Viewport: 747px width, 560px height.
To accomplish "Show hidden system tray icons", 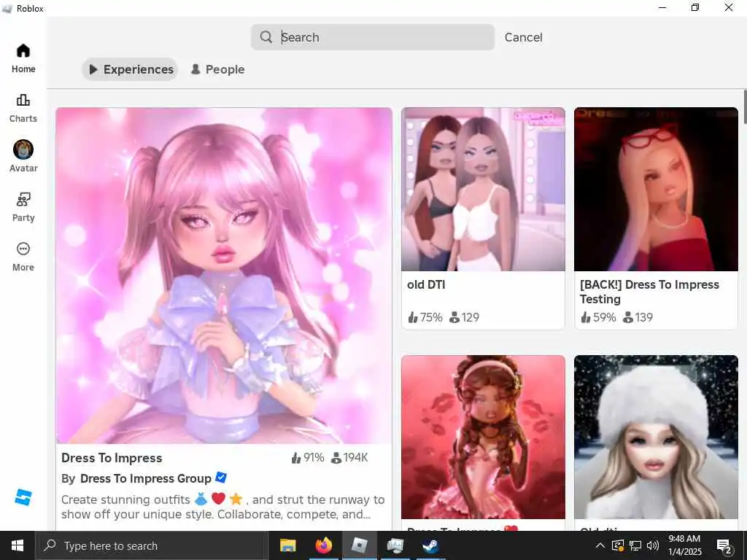I will [600, 545].
